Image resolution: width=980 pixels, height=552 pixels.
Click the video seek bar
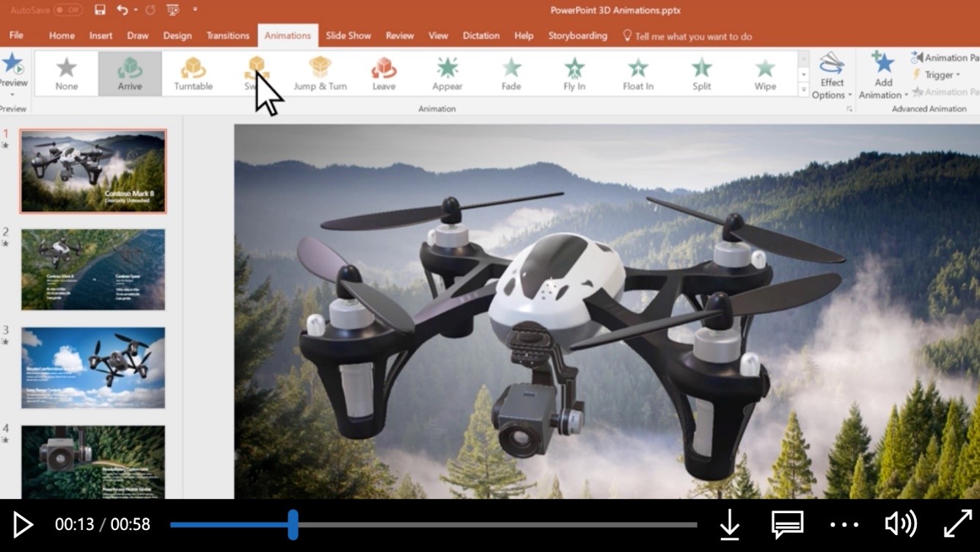click(434, 525)
